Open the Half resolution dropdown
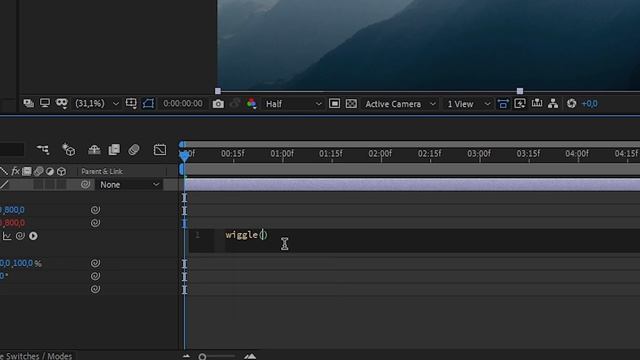 coord(293,104)
